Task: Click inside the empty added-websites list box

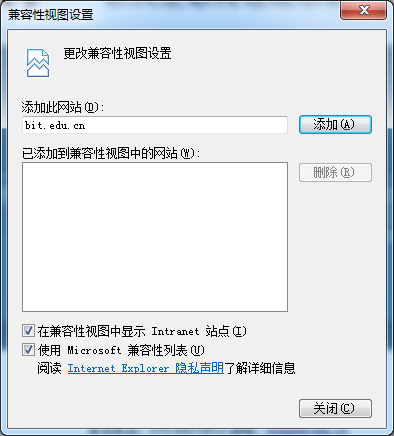Action: (155, 237)
